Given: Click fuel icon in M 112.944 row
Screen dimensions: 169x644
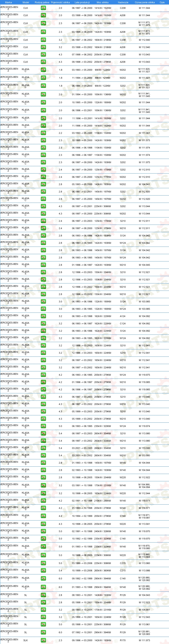Looking at the screenshot, I should [43, 494].
